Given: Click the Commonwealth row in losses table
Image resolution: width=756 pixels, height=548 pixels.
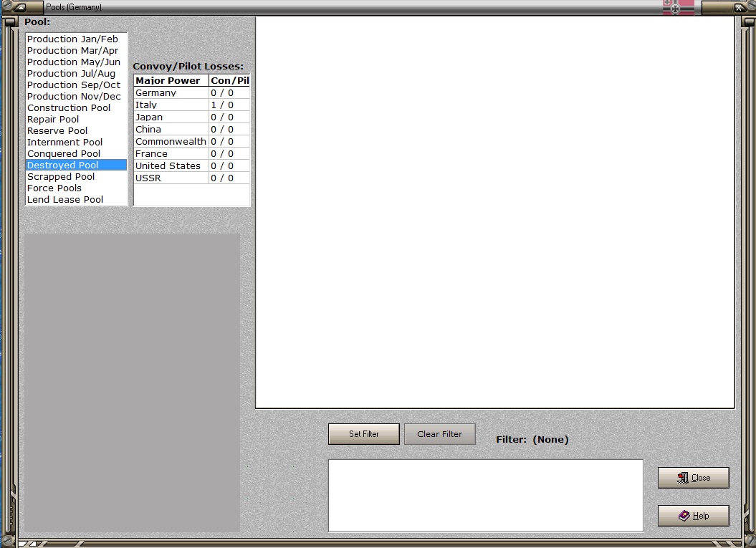Looking at the screenshot, I should pos(192,141).
